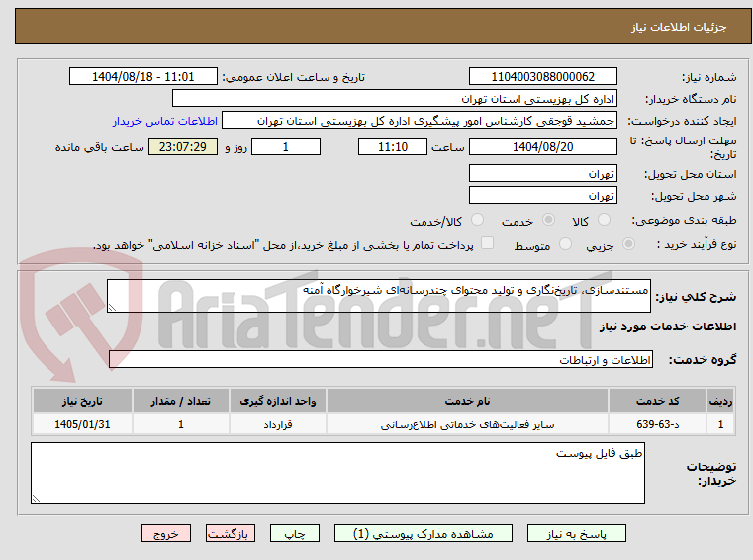This screenshot has height=560, width=753.
Task: Click the واحد اندازه گیری column header
Action: pos(278,401)
